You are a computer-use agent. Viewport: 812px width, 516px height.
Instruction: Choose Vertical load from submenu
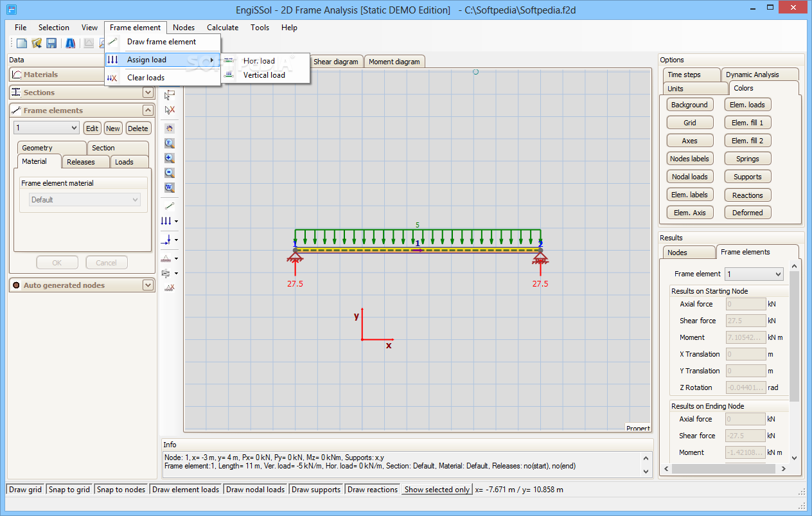[265, 75]
